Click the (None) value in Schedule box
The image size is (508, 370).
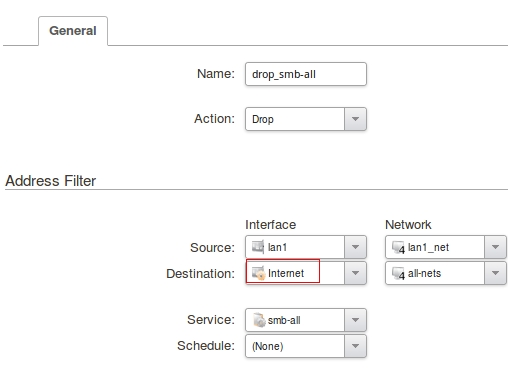coord(268,346)
